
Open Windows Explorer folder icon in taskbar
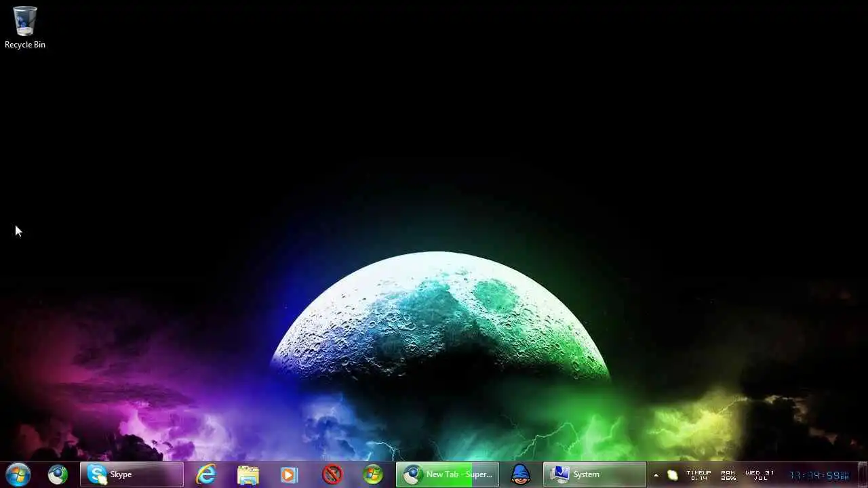248,474
